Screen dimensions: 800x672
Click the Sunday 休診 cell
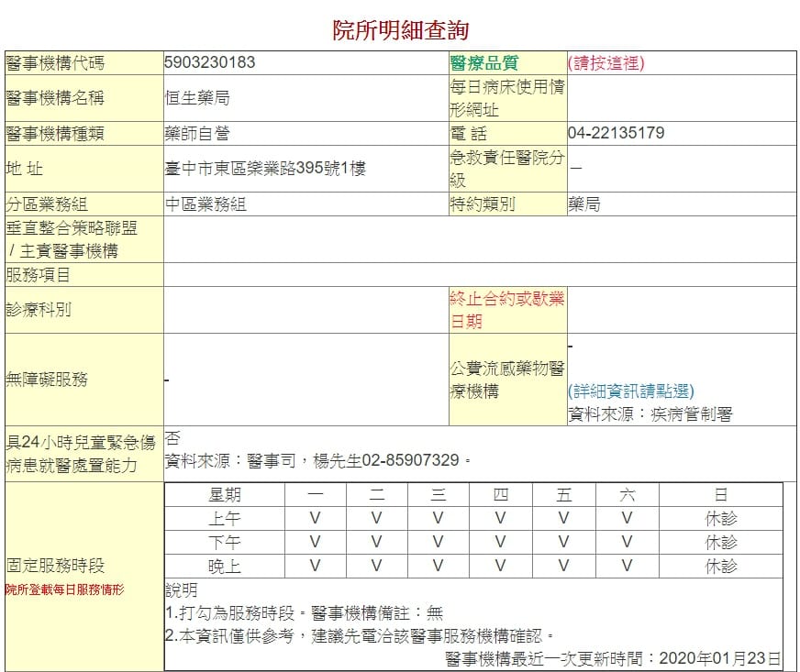click(721, 519)
